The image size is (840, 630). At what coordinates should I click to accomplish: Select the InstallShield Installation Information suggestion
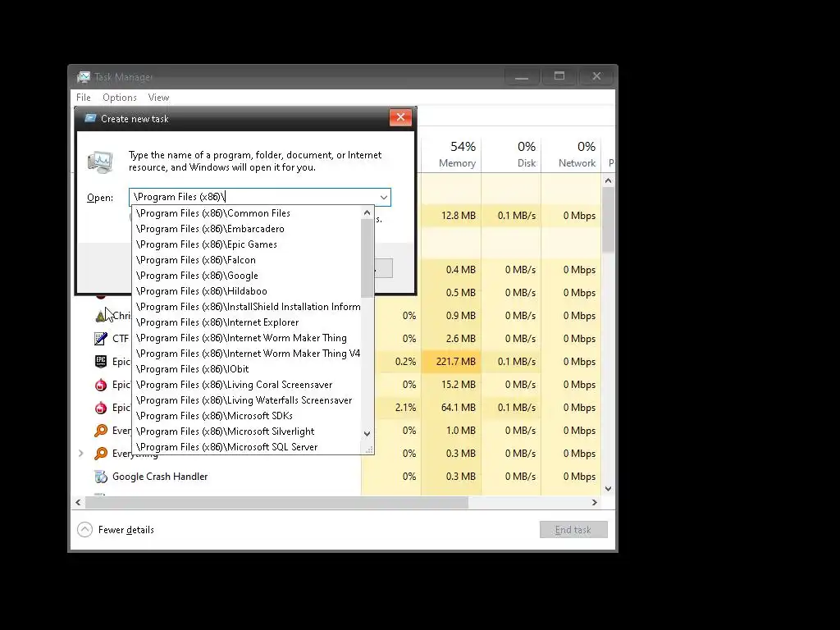tap(246, 307)
